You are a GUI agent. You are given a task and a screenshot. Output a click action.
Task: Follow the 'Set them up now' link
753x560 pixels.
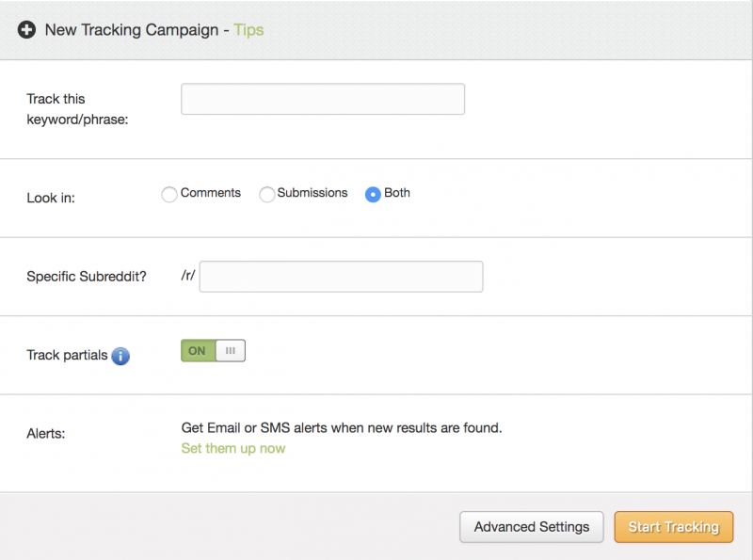[x=233, y=448]
